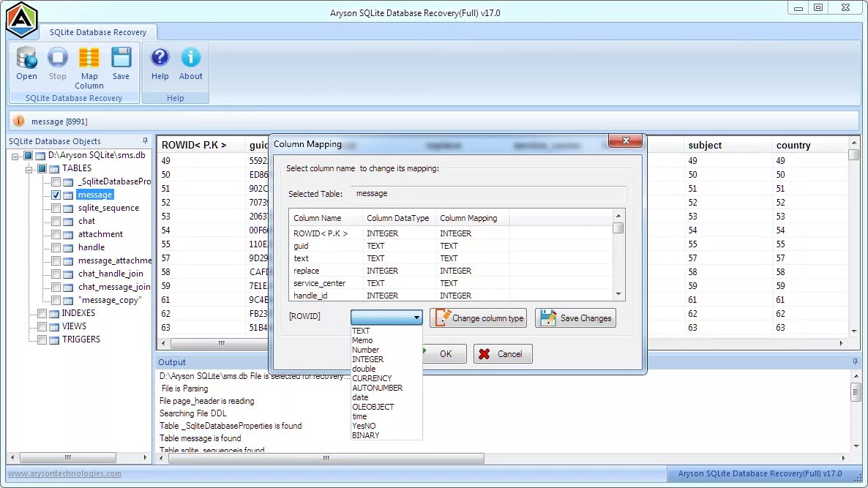Open the Map Column tool
The width and height of the screenshot is (868, 488).
coord(89,68)
